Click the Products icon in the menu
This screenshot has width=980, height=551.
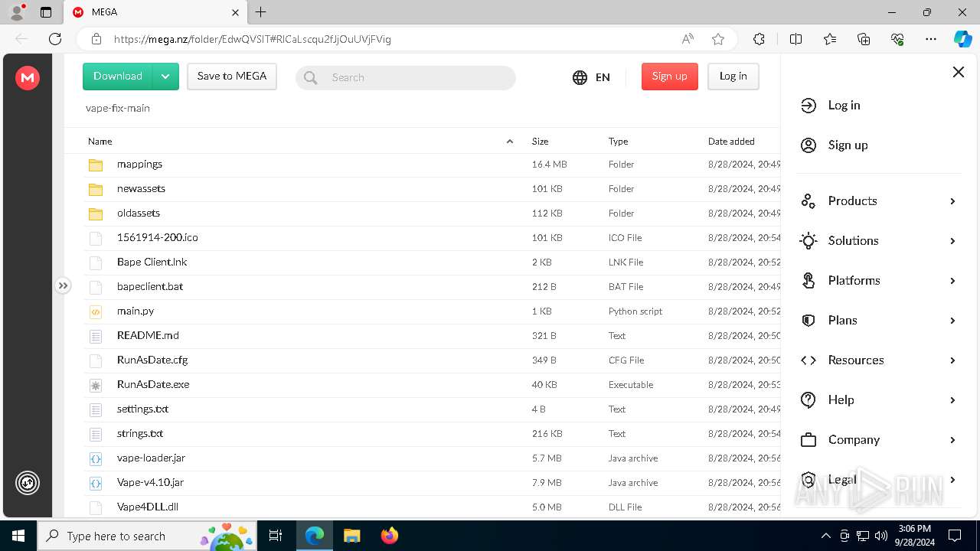point(808,201)
